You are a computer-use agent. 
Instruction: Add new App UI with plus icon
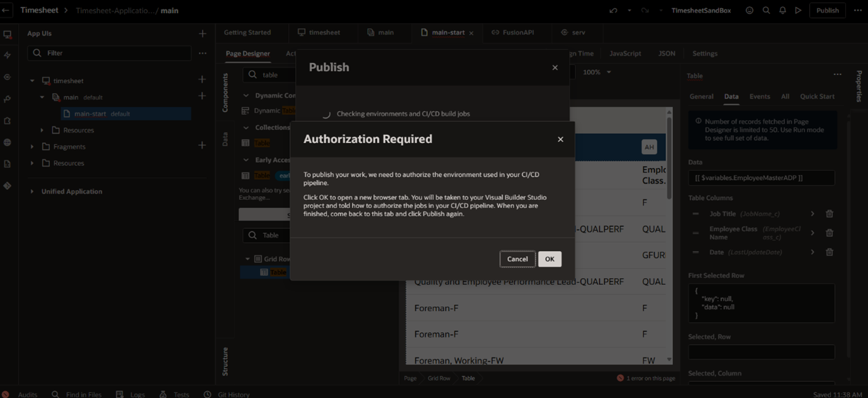pos(202,33)
